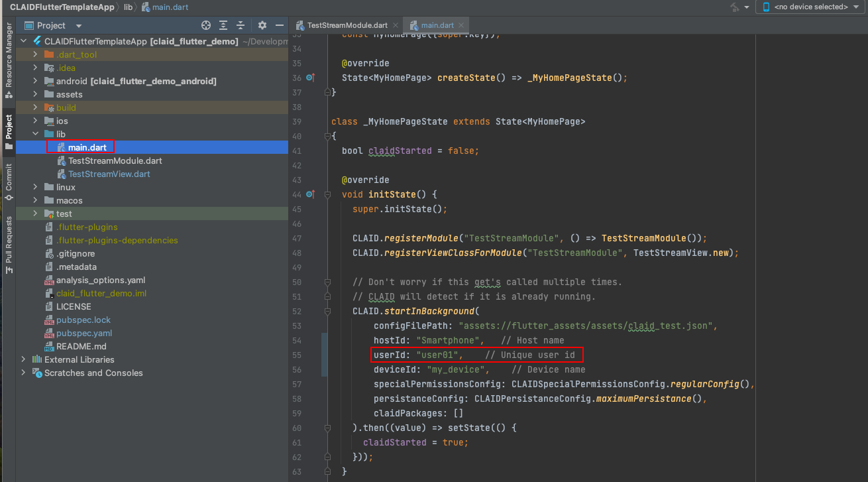Click startInBackground method call
The height and width of the screenshot is (482, 868).
click(429, 312)
